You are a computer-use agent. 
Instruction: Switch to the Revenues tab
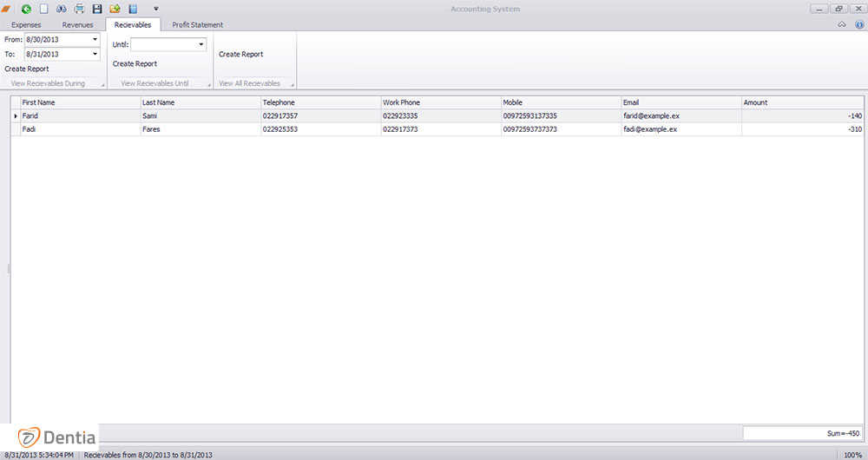point(77,25)
